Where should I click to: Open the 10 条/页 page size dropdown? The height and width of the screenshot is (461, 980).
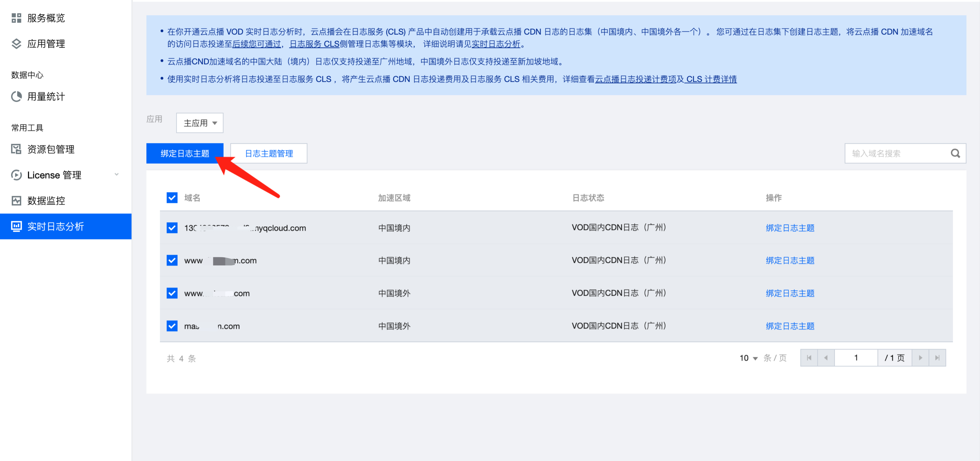click(748, 358)
